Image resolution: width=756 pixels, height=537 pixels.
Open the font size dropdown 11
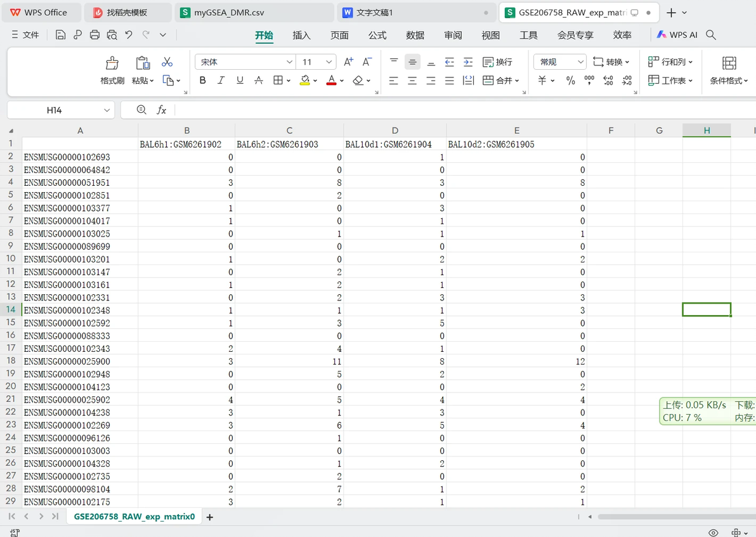[x=329, y=61]
